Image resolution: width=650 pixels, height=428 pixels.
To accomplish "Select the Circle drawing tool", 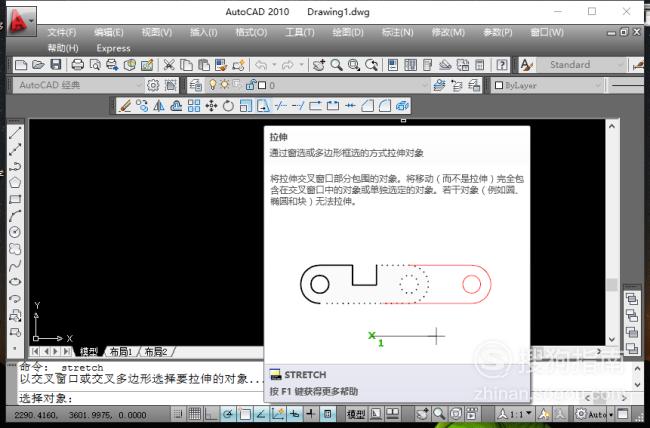I will click(15, 232).
